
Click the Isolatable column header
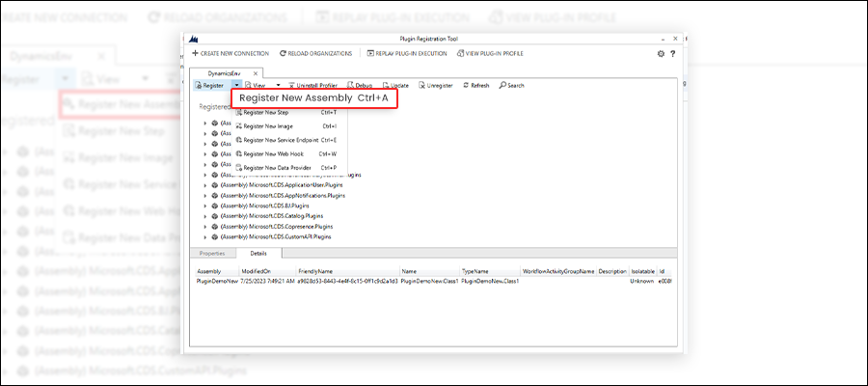click(x=642, y=272)
